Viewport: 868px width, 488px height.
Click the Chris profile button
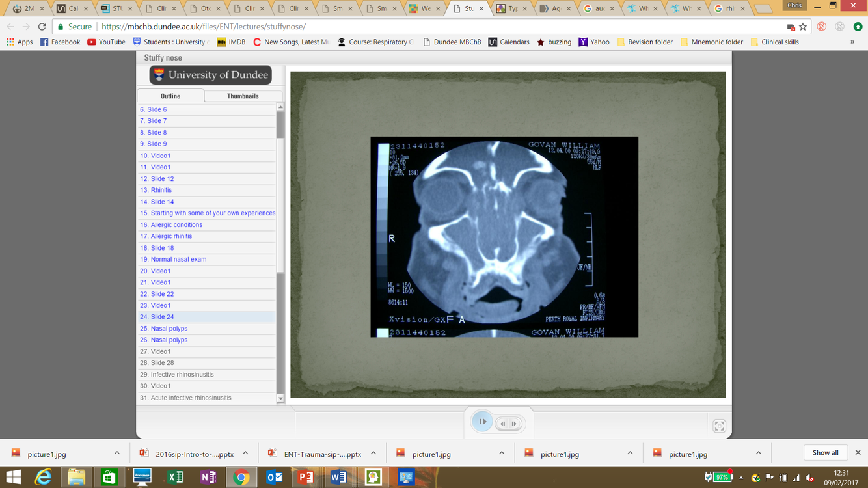(x=794, y=5)
